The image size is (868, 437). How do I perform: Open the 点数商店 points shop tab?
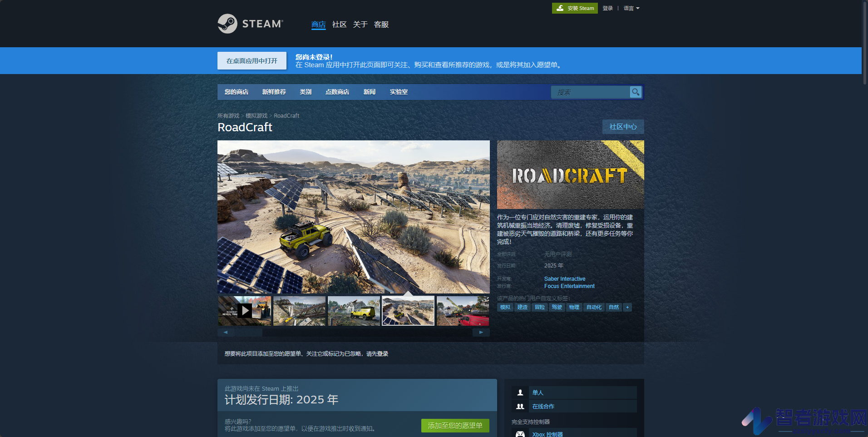tap(337, 92)
